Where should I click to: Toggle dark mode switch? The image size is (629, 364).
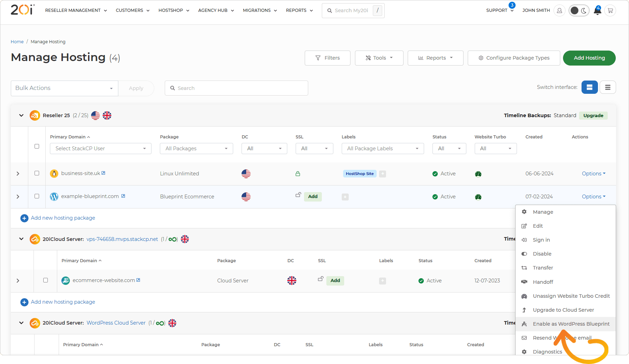click(x=579, y=10)
